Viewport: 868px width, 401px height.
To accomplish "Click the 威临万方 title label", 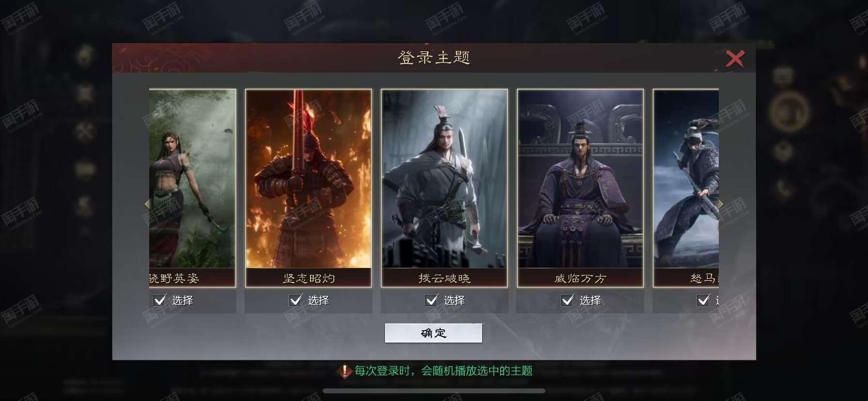I will pyautogui.click(x=580, y=278).
